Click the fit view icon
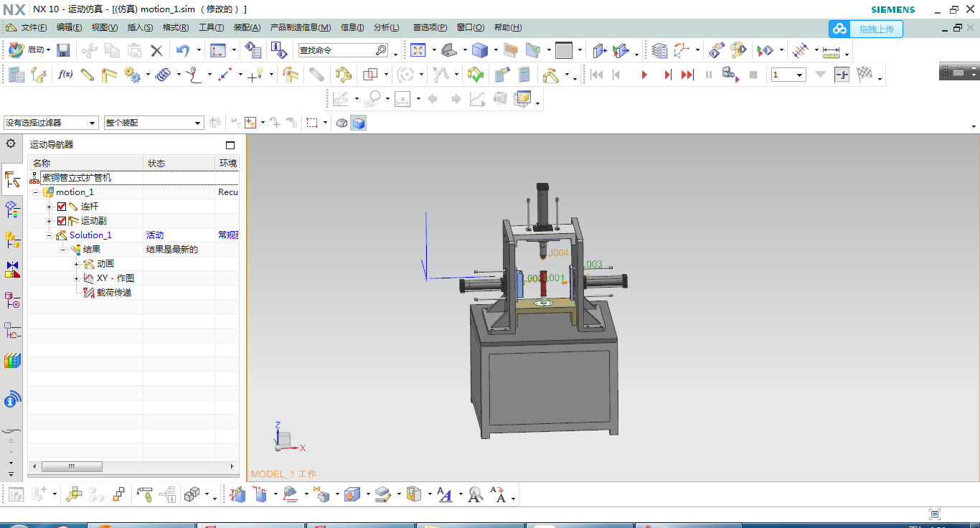This screenshot has width=980, height=528. click(418, 50)
